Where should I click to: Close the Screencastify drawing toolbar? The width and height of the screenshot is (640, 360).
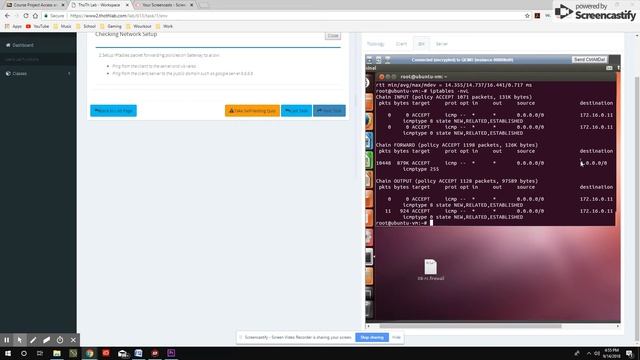pyautogui.click(x=73, y=340)
